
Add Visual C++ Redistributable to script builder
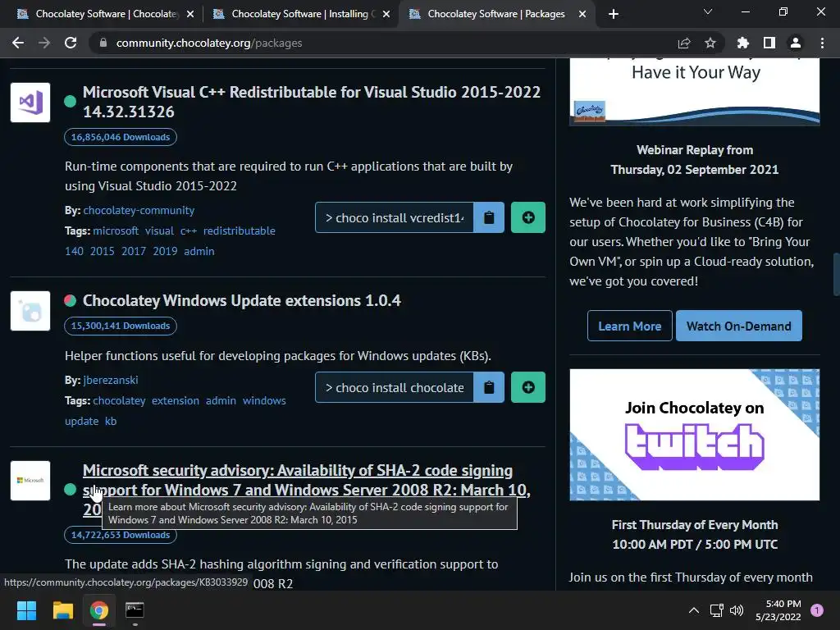tap(528, 217)
